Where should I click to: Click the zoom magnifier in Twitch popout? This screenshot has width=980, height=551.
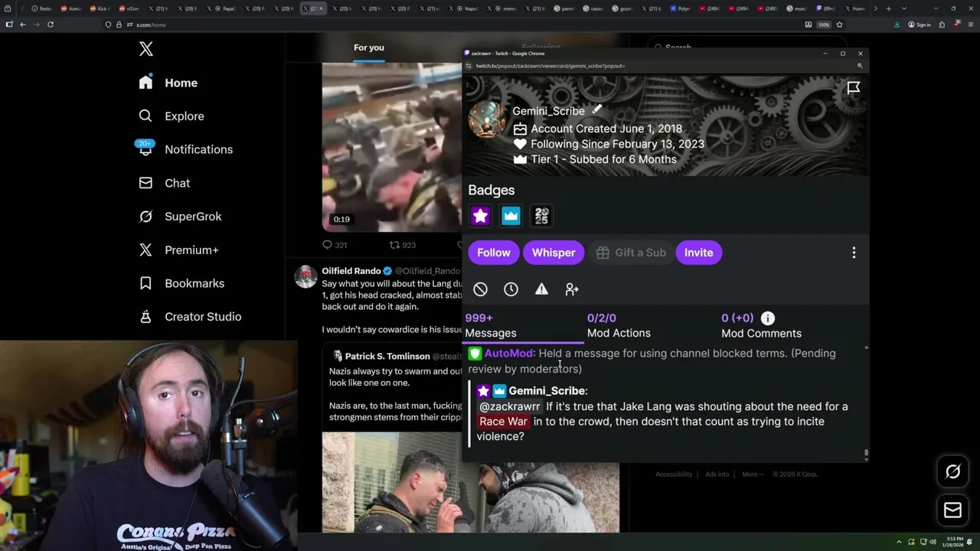(x=860, y=66)
